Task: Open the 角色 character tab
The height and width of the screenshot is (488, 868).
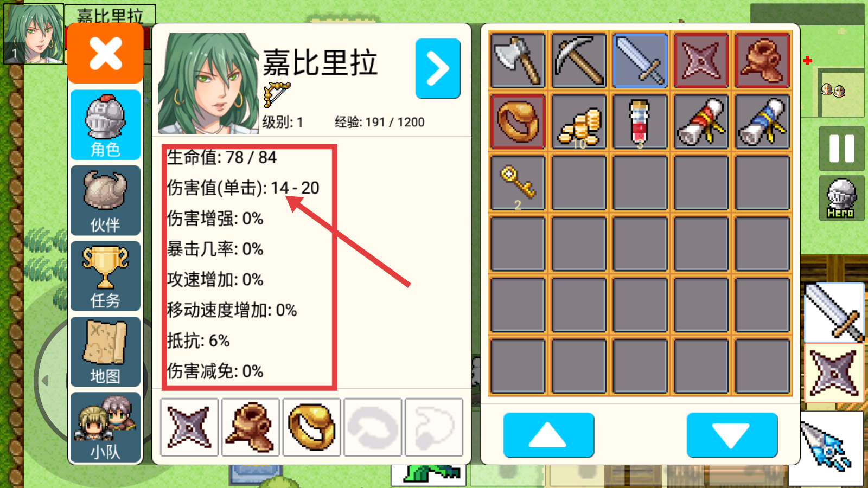Action: (105, 125)
